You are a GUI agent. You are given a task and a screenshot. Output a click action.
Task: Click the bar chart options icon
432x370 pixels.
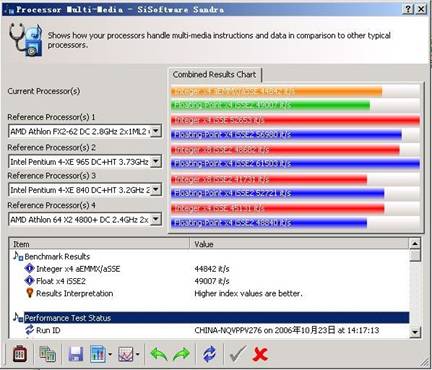tap(98, 354)
